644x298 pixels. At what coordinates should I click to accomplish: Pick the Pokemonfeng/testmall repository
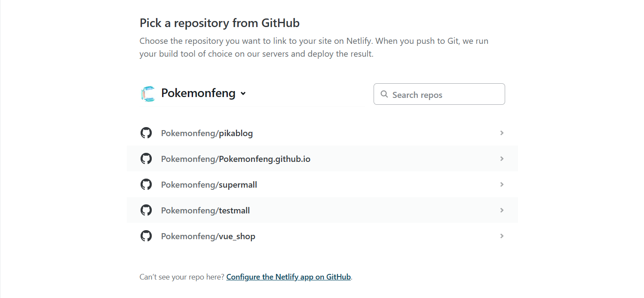click(322, 210)
